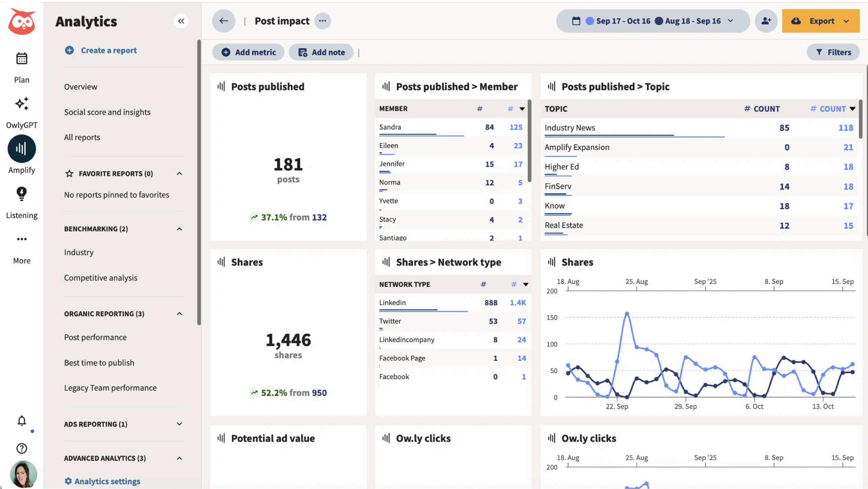The image size is (868, 489).
Task: Sort Topic table by blue COUNT arrow
Action: (x=852, y=109)
